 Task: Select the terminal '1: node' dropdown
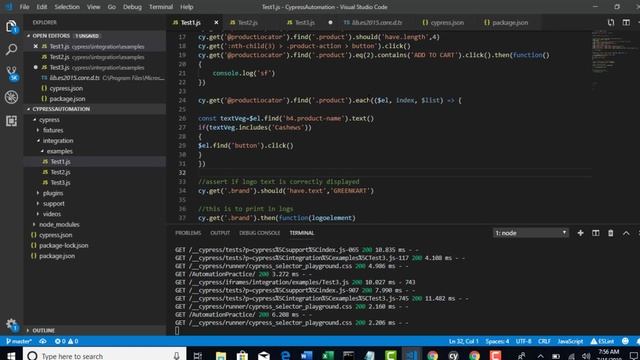click(530, 233)
